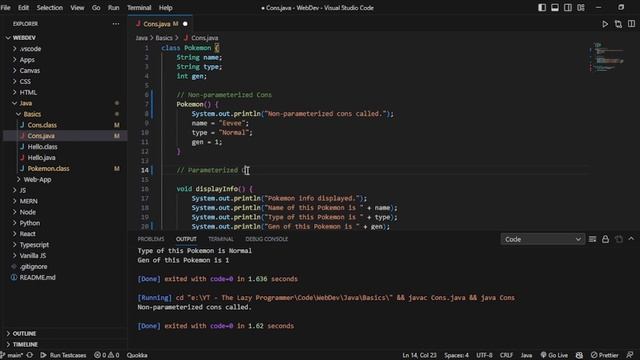Image resolution: width=640 pixels, height=360 pixels.
Task: Switch to the Output panel tab
Action: [x=186, y=239]
